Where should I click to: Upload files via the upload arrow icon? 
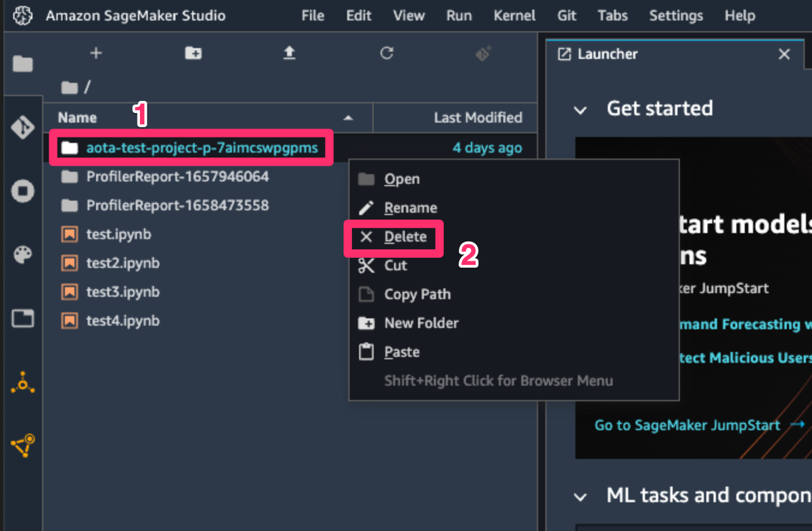click(289, 53)
